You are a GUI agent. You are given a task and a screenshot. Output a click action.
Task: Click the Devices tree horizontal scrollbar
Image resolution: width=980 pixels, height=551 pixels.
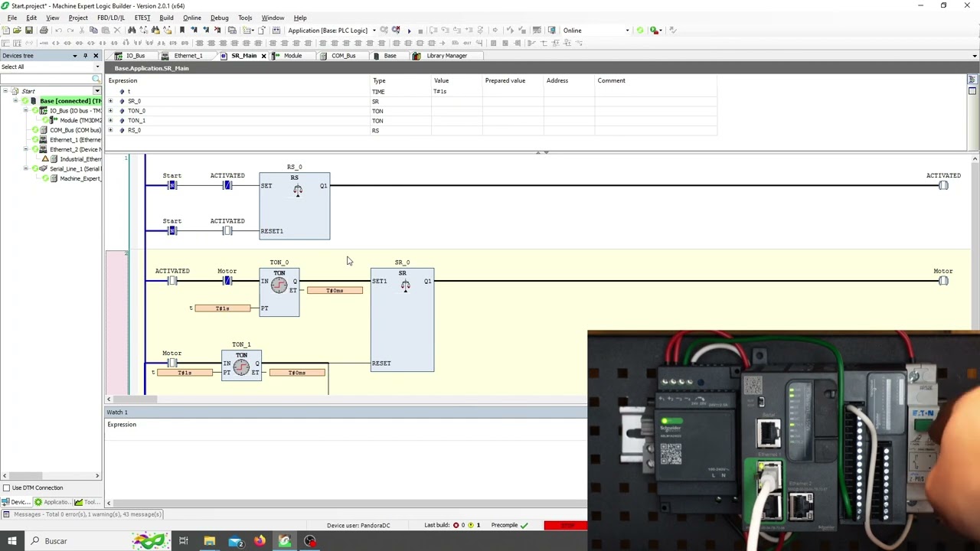tap(51, 476)
